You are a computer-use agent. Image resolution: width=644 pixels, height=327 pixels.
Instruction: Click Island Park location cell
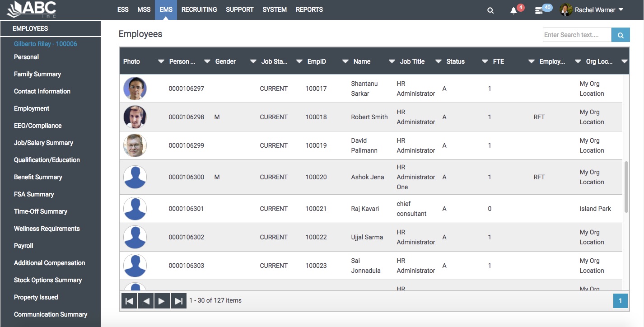coord(595,209)
